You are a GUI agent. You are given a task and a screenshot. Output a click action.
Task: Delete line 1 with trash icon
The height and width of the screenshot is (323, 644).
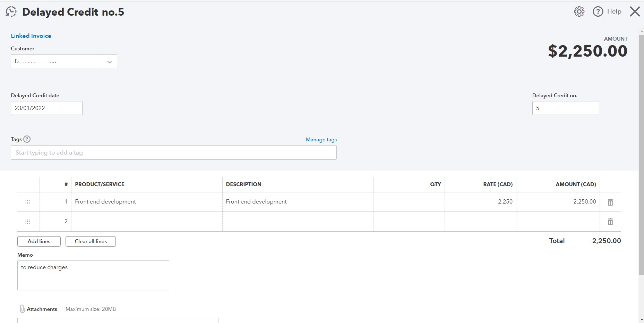[610, 202]
